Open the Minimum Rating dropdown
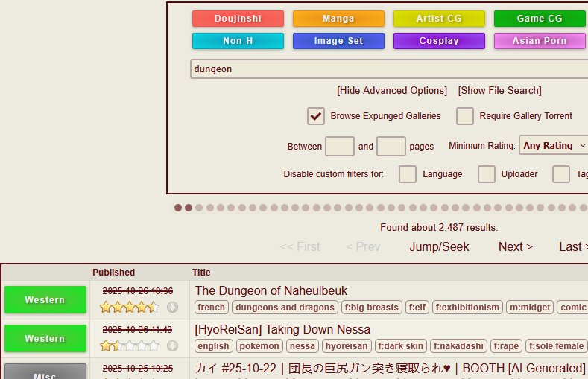Image resolution: width=588 pixels, height=379 pixels. (x=554, y=145)
